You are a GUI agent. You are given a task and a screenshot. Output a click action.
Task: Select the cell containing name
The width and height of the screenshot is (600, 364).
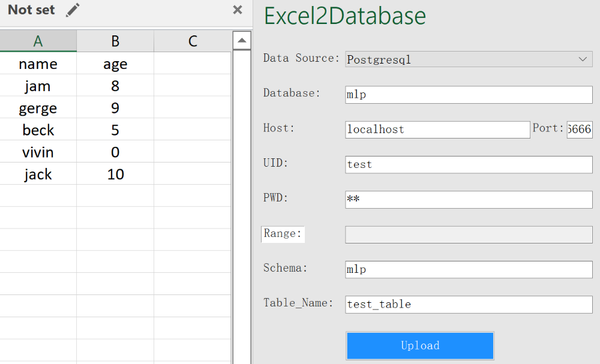pyautogui.click(x=38, y=64)
